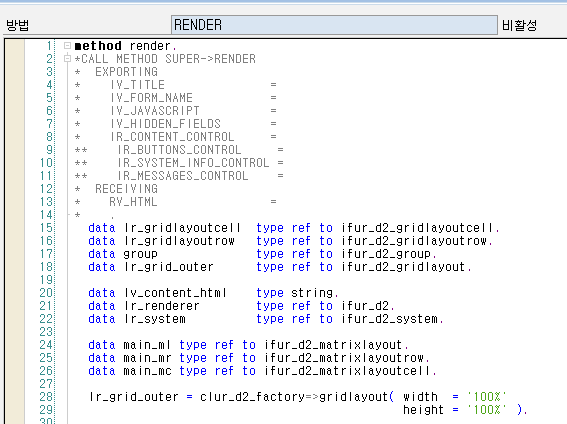Click the 'method' keyword on line 1
This screenshot has width=567, height=424.
point(98,46)
